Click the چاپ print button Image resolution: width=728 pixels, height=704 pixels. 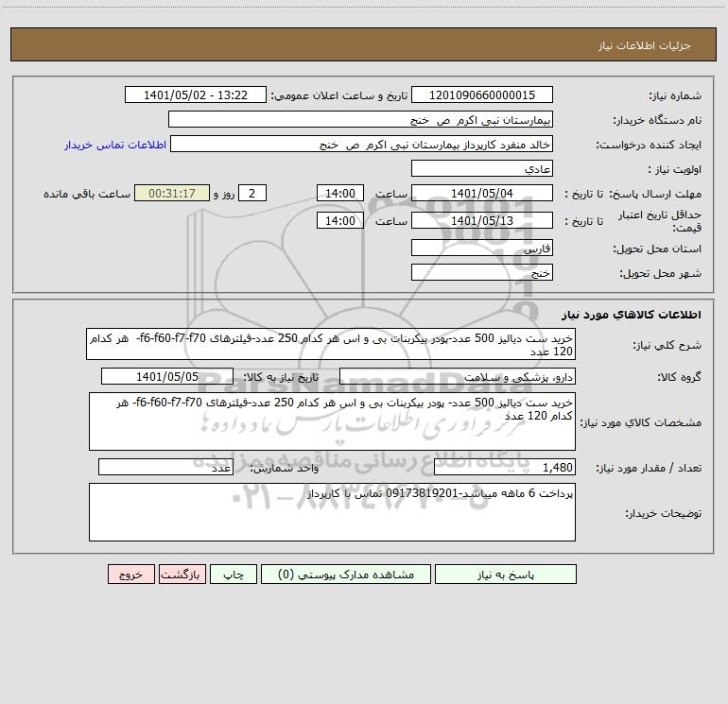234,575
